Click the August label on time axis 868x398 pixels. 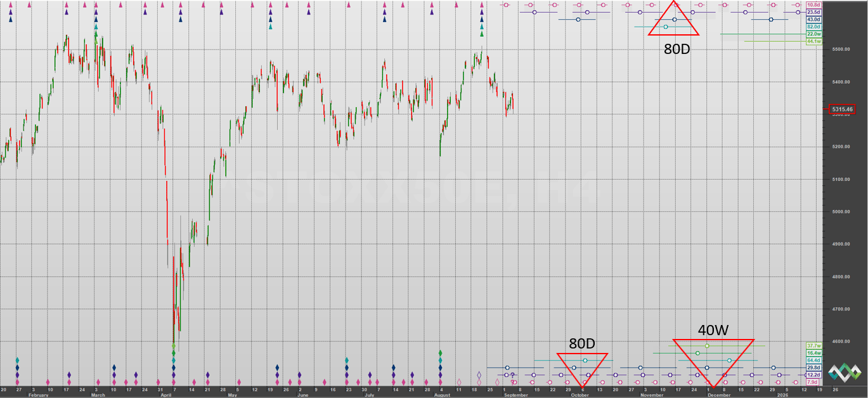(x=441, y=395)
